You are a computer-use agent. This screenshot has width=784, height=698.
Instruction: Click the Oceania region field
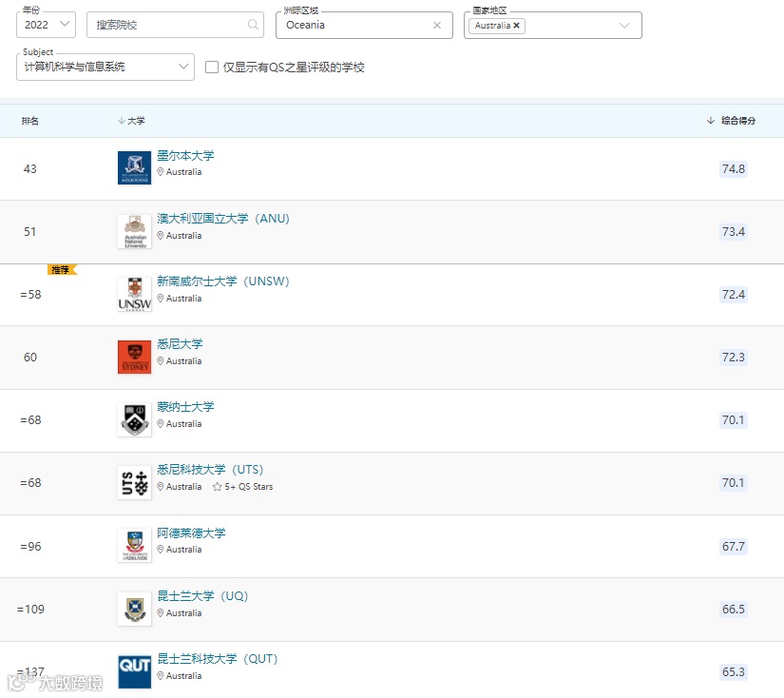click(x=364, y=25)
